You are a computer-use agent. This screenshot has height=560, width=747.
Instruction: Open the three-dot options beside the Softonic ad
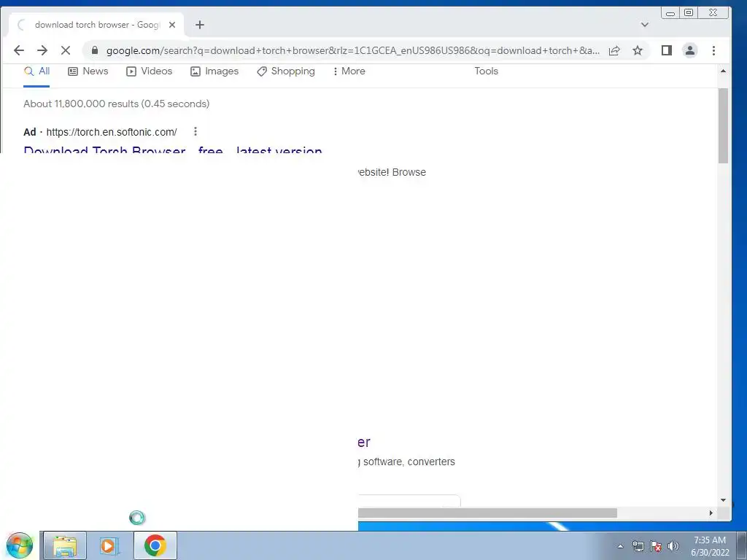(196, 131)
